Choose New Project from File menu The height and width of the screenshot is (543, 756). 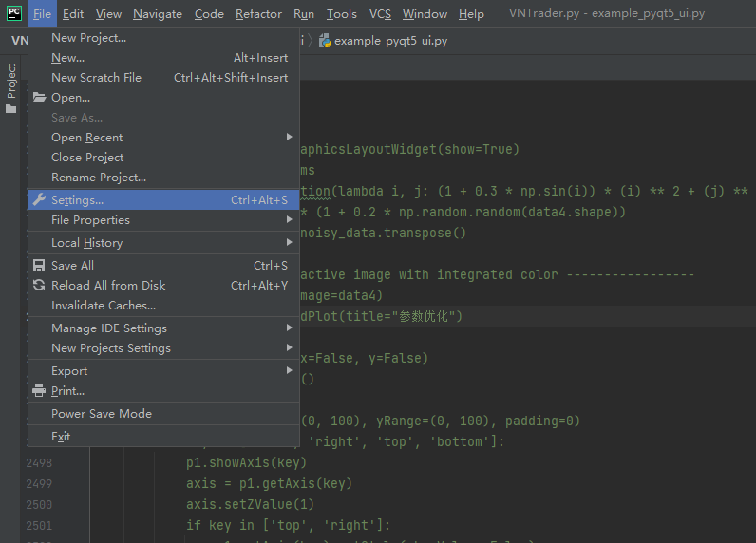coord(88,38)
